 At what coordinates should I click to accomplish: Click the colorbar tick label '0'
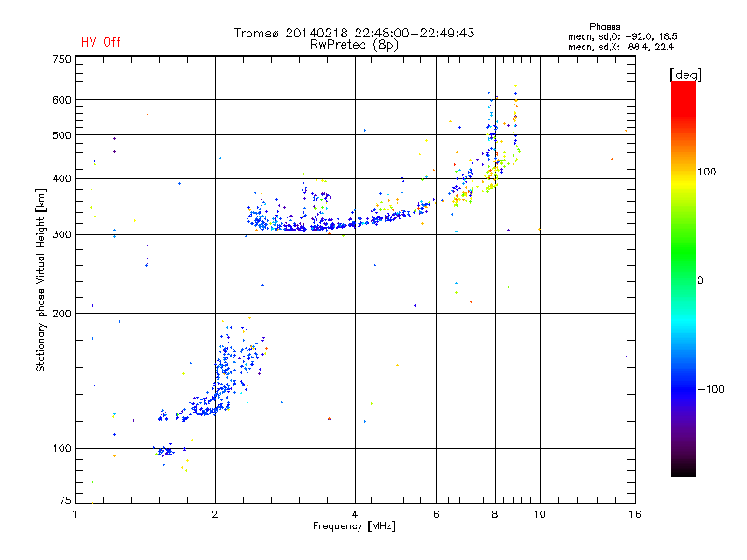(700, 281)
